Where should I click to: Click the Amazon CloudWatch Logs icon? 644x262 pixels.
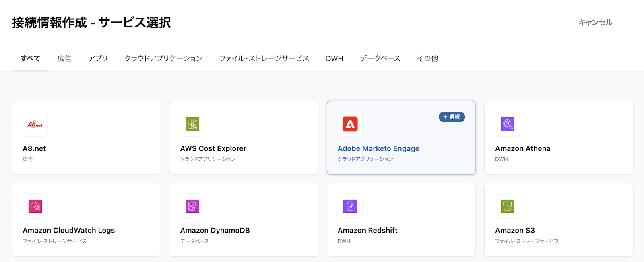[35, 206]
